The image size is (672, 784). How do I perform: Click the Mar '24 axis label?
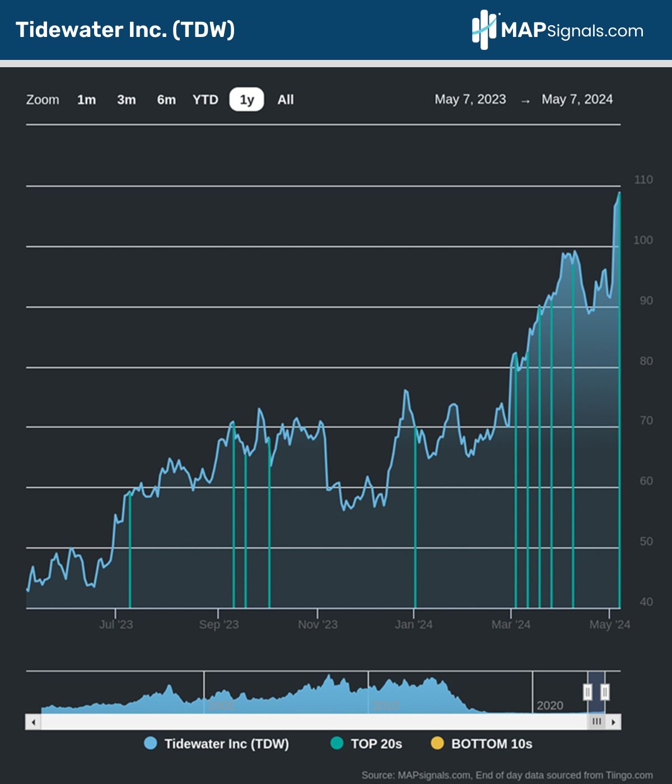(511, 624)
